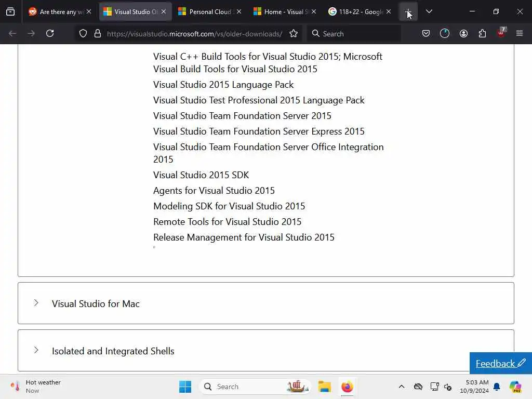This screenshot has width=532, height=399.
Task: Save page to Pocket
Action: point(426,33)
